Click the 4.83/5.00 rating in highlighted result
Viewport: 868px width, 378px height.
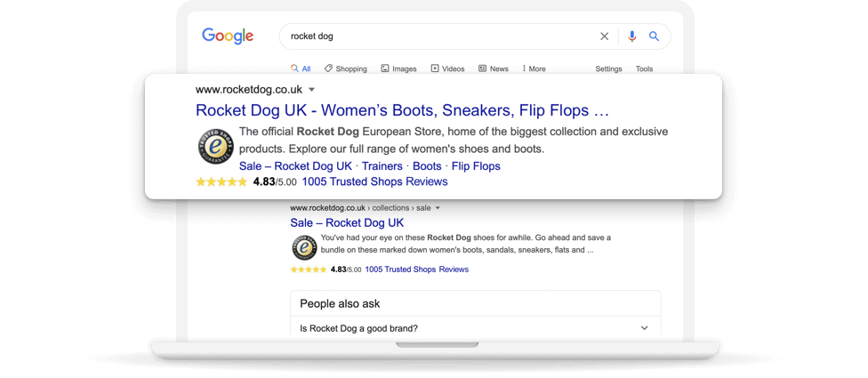(x=275, y=181)
